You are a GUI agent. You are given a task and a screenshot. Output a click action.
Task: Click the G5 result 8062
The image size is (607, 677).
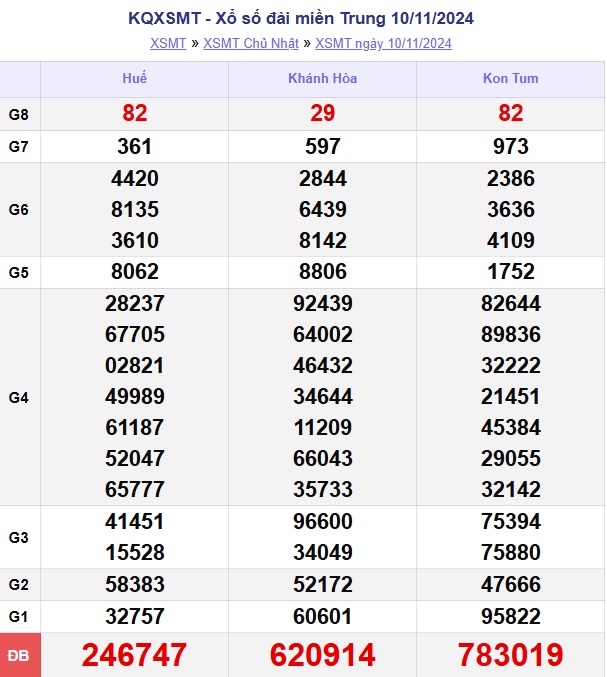pyautogui.click(x=134, y=272)
